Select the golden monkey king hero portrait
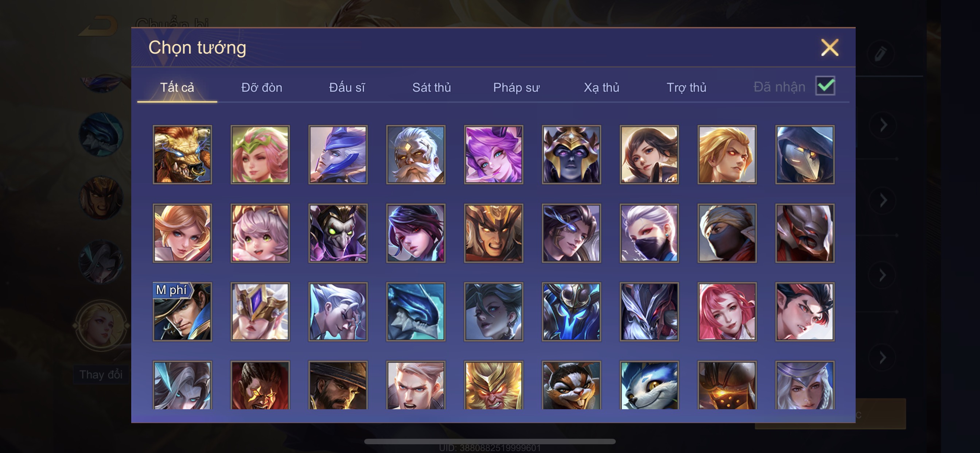The width and height of the screenshot is (980, 453). 493,385
